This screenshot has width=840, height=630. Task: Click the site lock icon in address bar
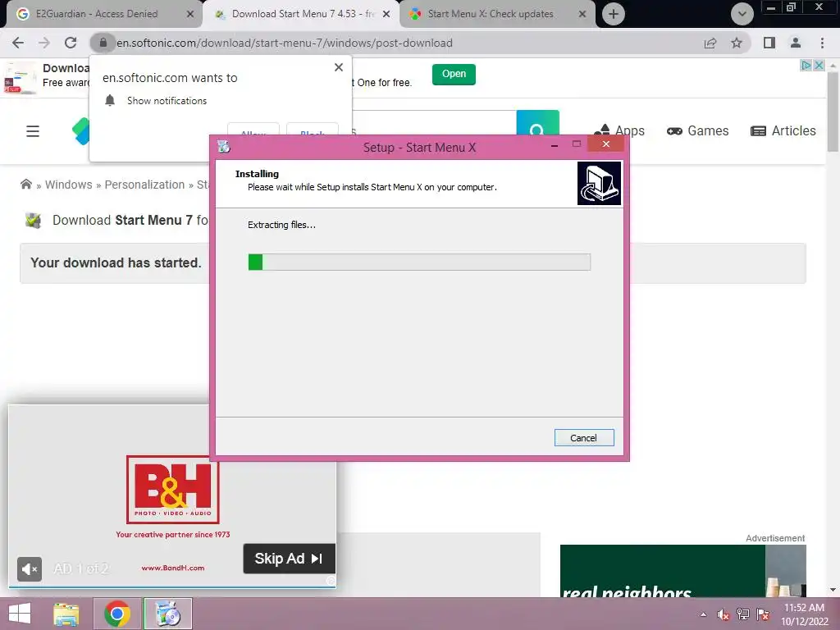(x=103, y=43)
